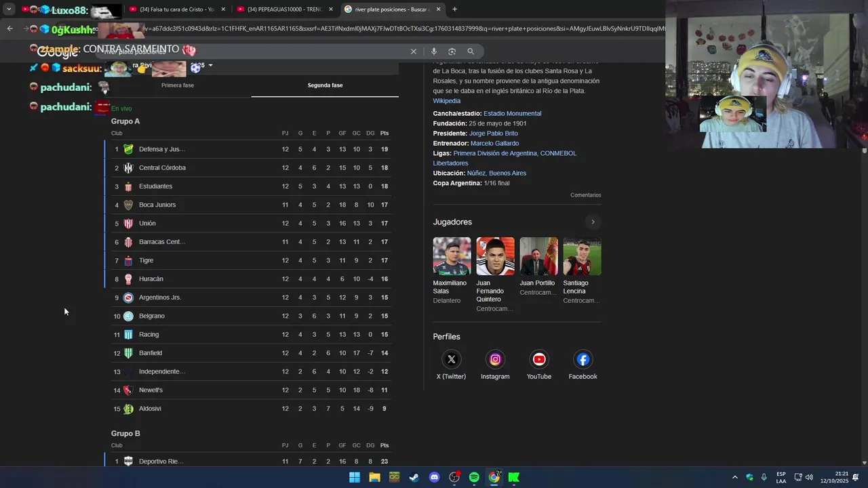
Task: Close the Falsa tu cara de Cristo tab
Action: [222, 9]
